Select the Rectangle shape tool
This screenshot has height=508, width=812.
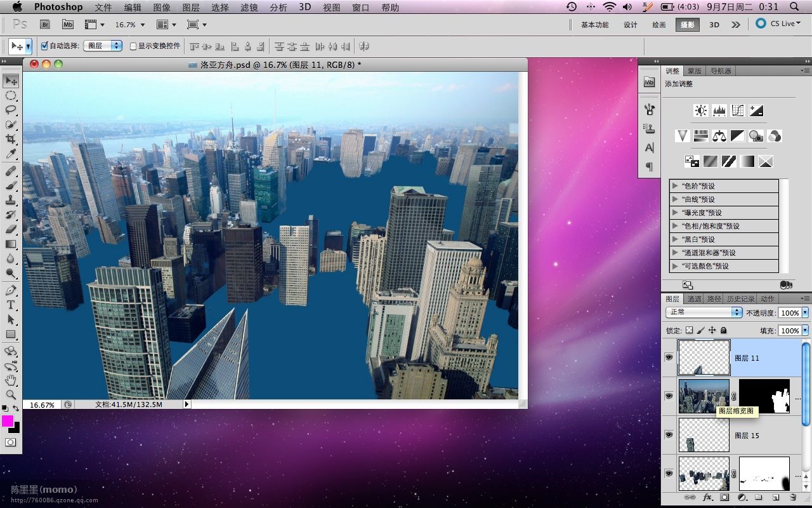point(11,334)
